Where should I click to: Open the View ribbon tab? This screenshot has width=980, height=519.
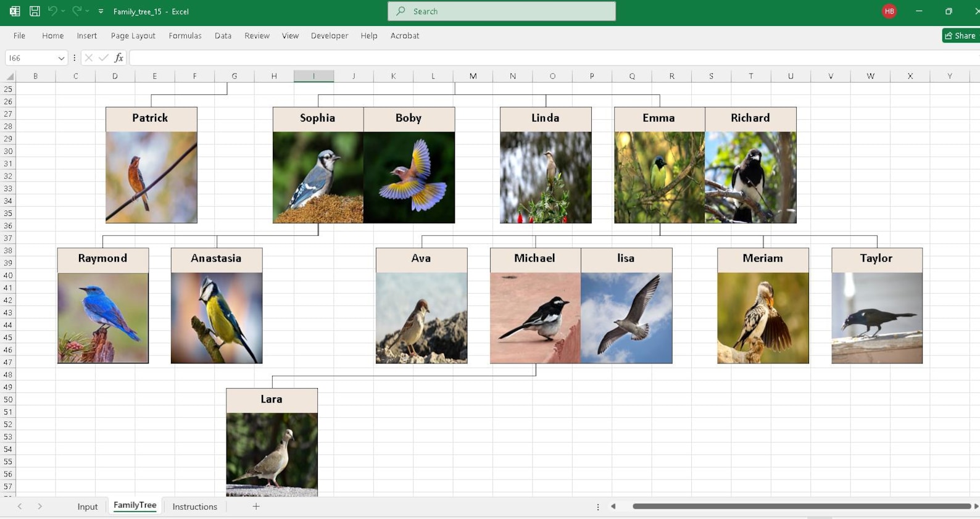pos(290,36)
